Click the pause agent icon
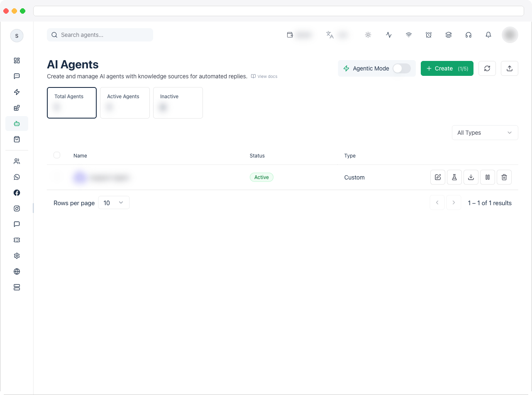Screen dimensions: 532x395 [488, 177]
